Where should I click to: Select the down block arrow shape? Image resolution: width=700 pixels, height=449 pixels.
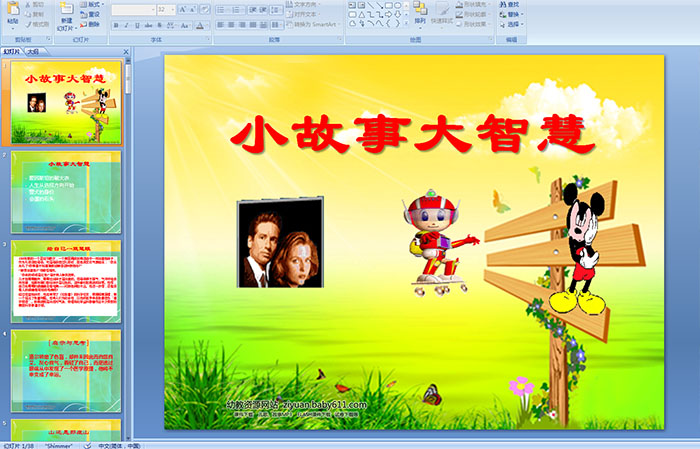tap(397, 14)
